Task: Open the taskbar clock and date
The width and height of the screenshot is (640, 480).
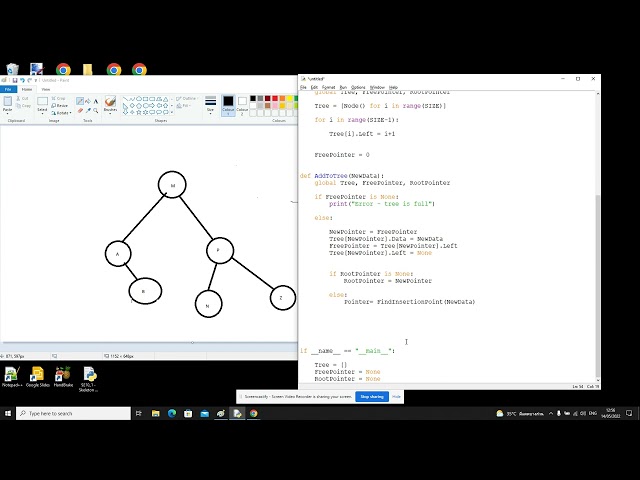Action: pyautogui.click(x=611, y=413)
